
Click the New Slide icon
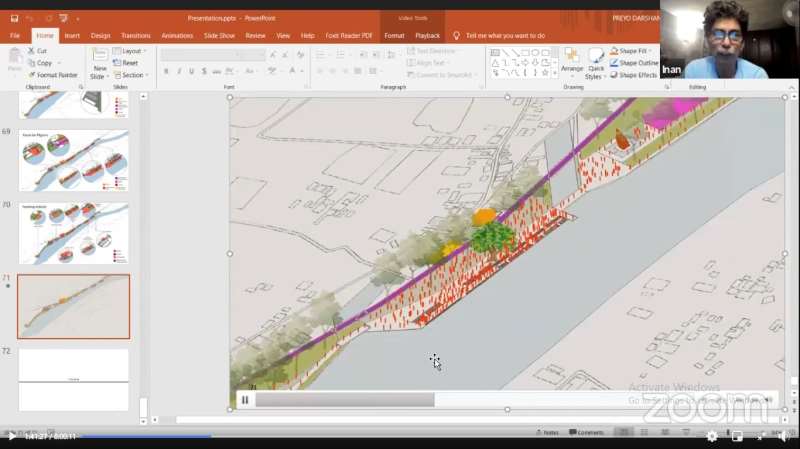[98, 58]
